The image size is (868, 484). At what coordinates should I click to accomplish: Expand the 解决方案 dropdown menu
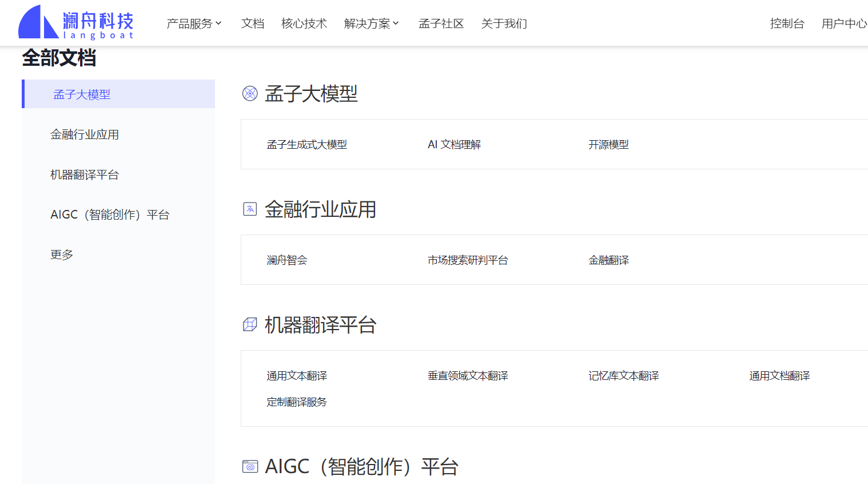click(x=371, y=23)
